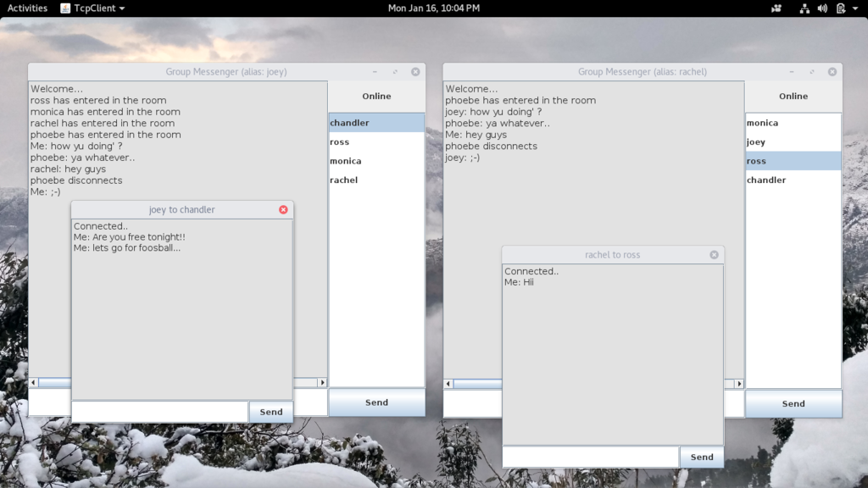Click right scroll arrow in joey's group chat
The image size is (868, 488).
(x=323, y=382)
